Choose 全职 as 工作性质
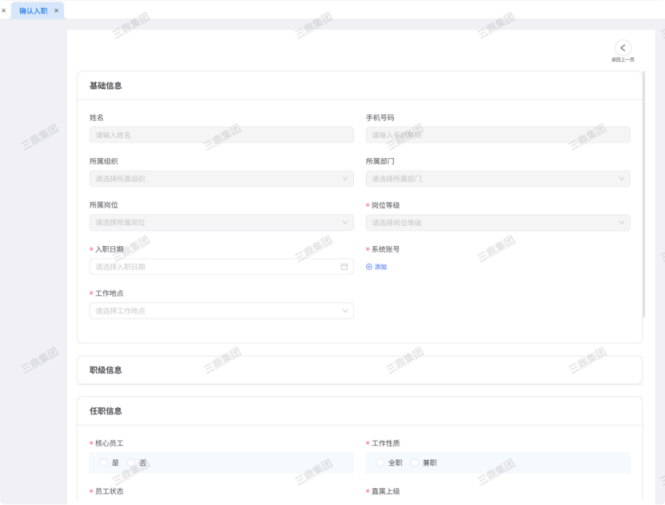Screen dimensions: 665x505 pos(381,463)
